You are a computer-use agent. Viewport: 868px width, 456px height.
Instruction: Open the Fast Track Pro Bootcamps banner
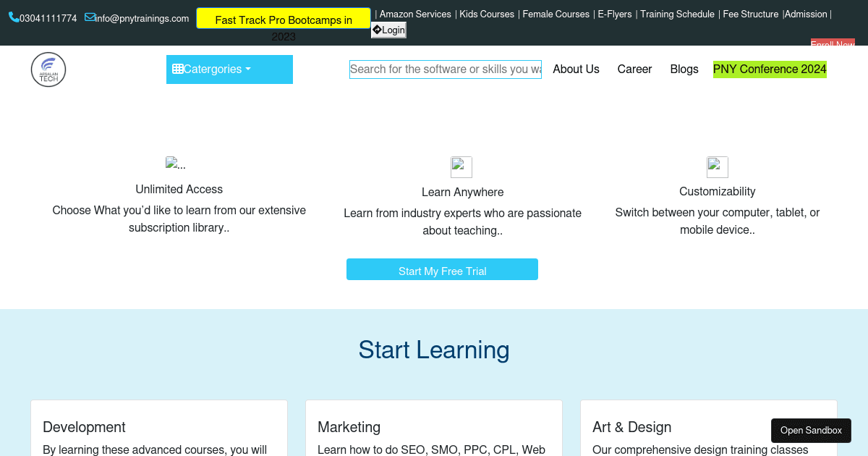pos(283,20)
